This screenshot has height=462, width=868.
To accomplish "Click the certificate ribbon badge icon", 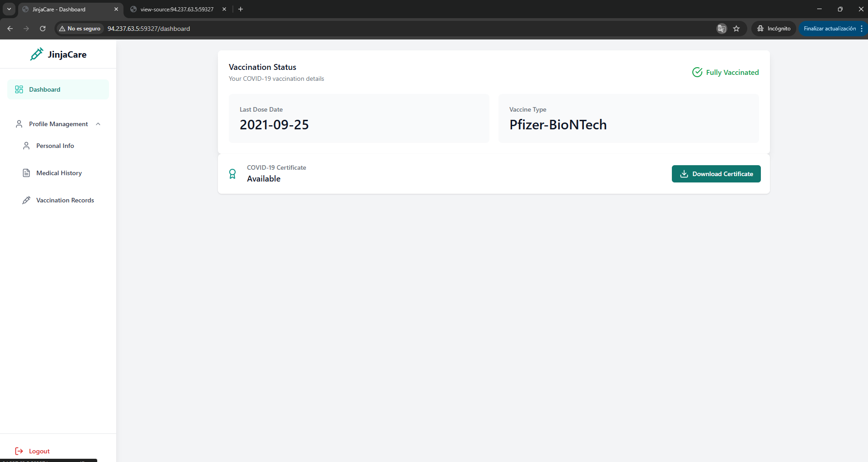I will point(232,174).
